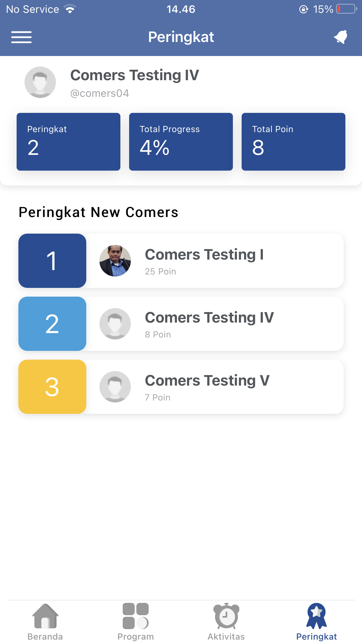Tap the light blue rank 2 badge
The width and height of the screenshot is (362, 644).
pyautogui.click(x=52, y=324)
